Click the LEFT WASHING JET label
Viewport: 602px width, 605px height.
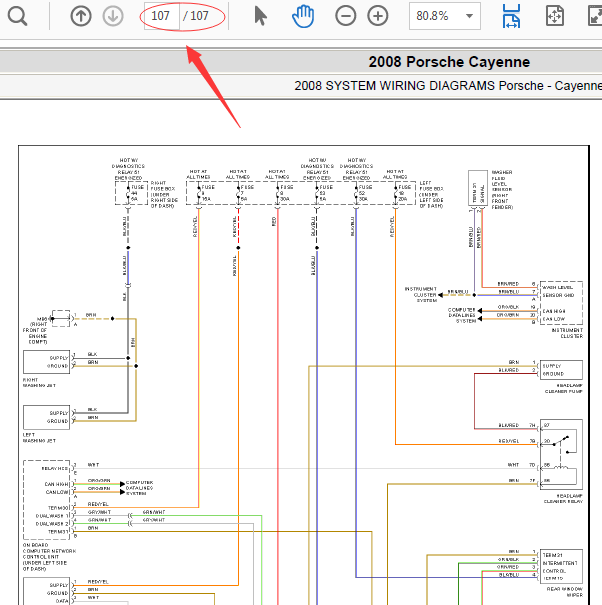coord(39,438)
